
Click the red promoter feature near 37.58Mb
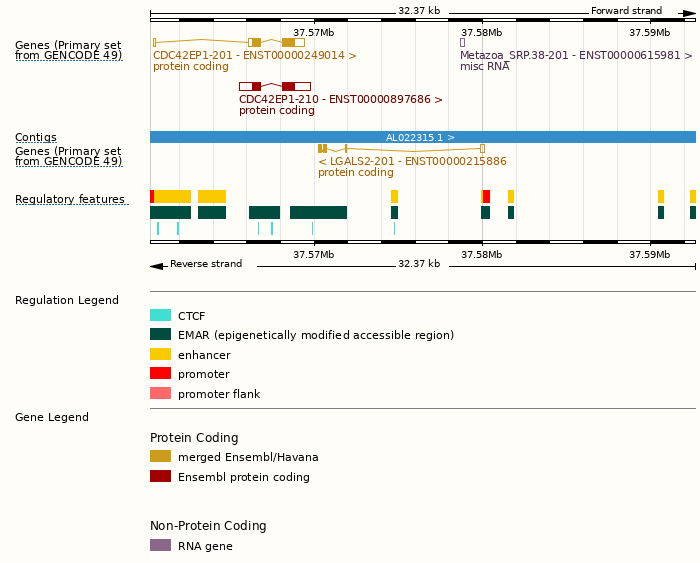(486, 197)
